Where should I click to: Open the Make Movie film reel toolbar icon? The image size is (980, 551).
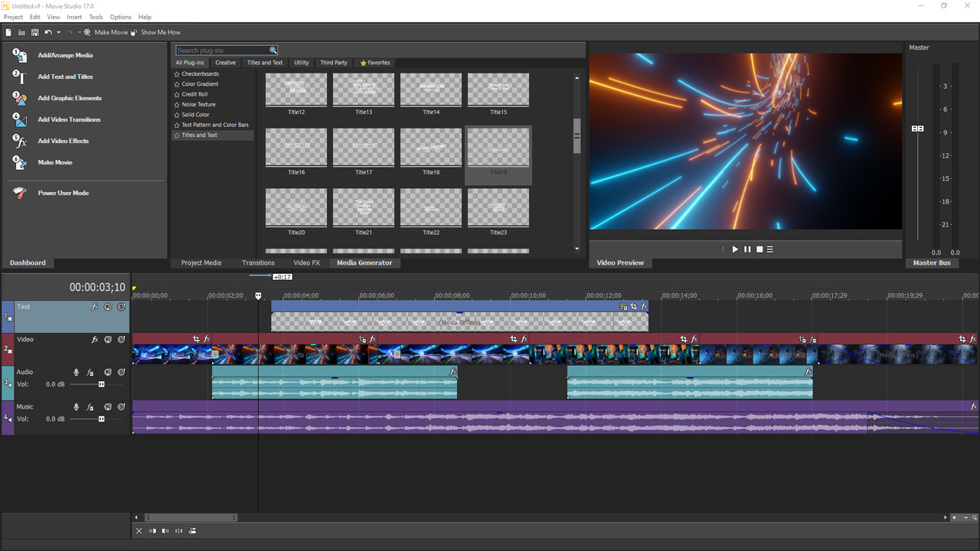coord(87,32)
